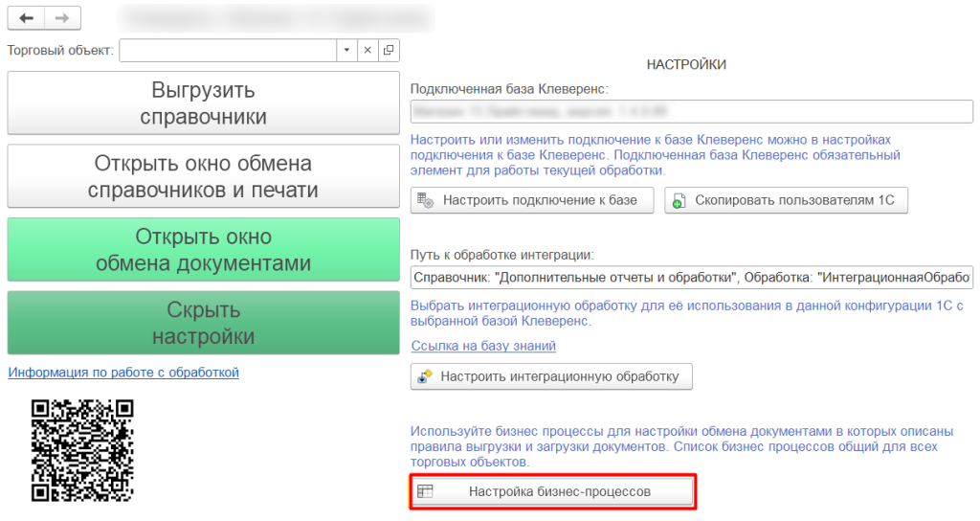Click the green-plus icon on Скопировать пользователям 1С
The image size is (980, 521).
pos(679,200)
